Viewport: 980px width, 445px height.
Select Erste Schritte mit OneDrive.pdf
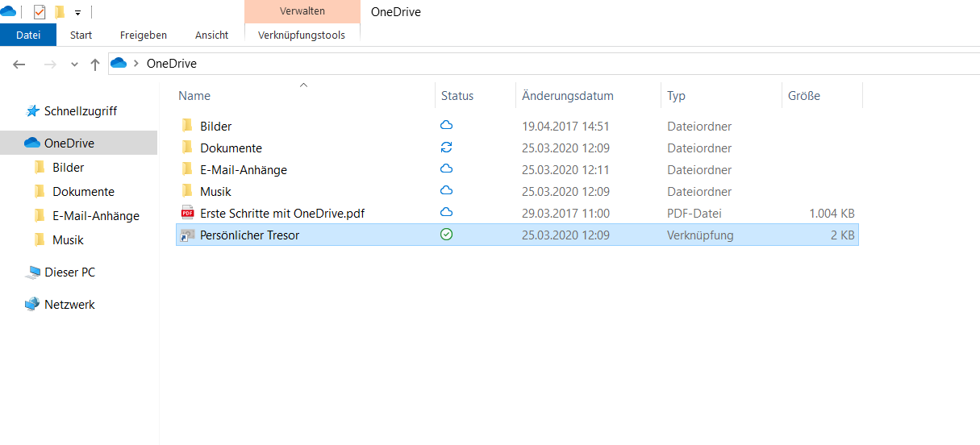[x=283, y=214]
